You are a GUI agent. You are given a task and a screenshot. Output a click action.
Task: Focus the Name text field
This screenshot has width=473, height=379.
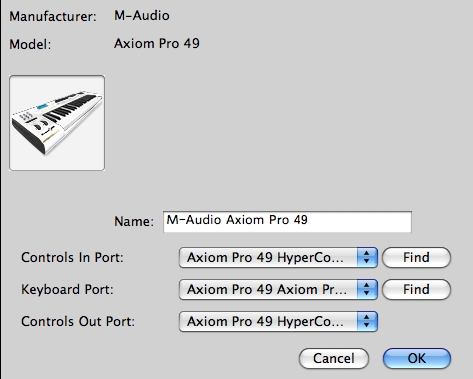point(287,222)
